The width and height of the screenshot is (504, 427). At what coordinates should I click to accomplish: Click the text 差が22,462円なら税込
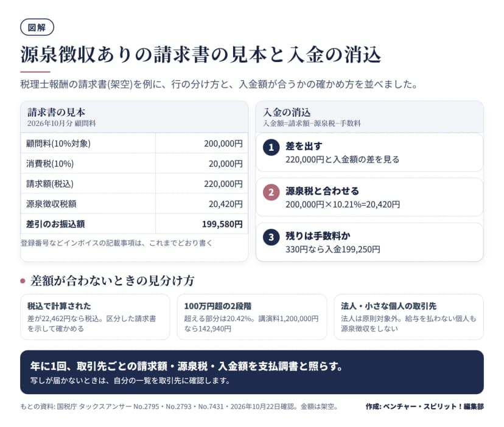tap(91, 324)
